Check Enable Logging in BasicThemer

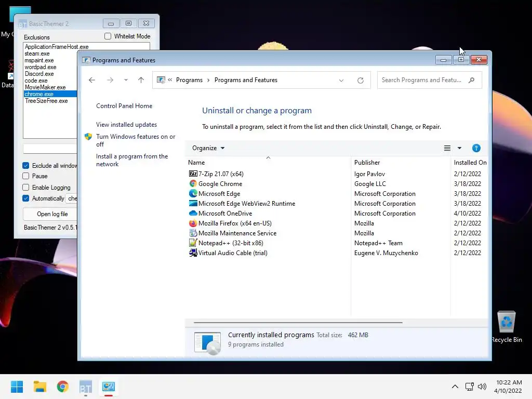(x=26, y=187)
